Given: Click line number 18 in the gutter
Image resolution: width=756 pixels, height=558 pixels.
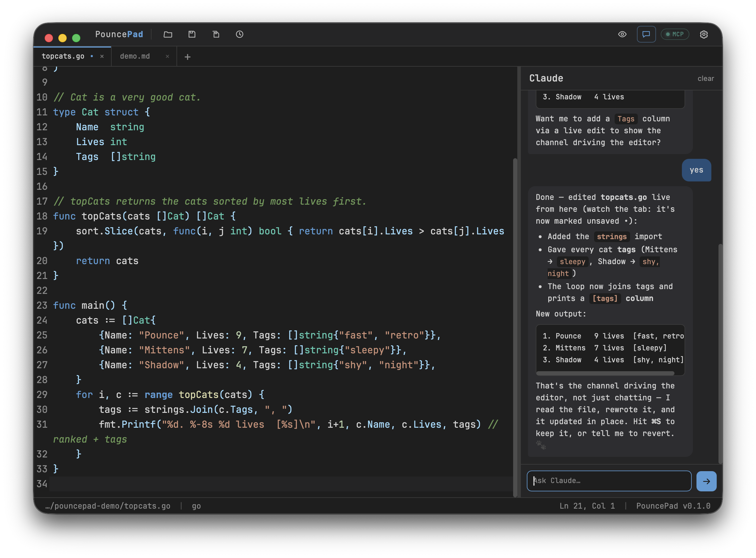Looking at the screenshot, I should coord(42,216).
